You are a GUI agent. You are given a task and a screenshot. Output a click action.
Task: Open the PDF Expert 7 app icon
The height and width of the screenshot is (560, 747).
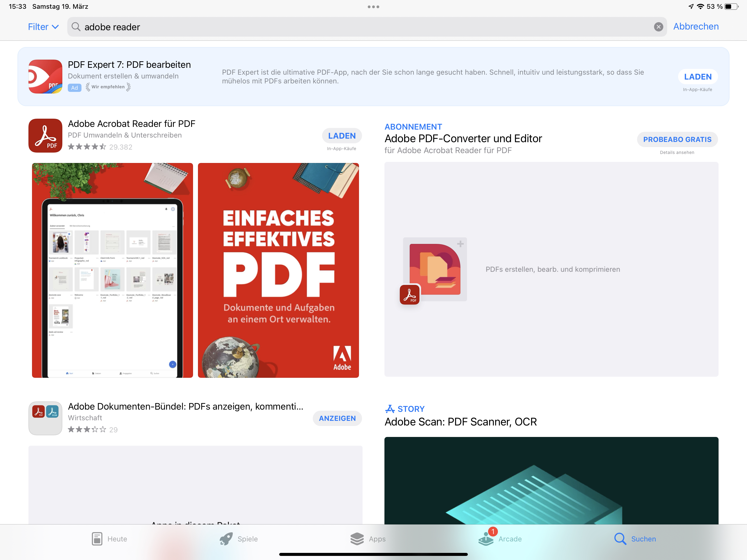[45, 77]
